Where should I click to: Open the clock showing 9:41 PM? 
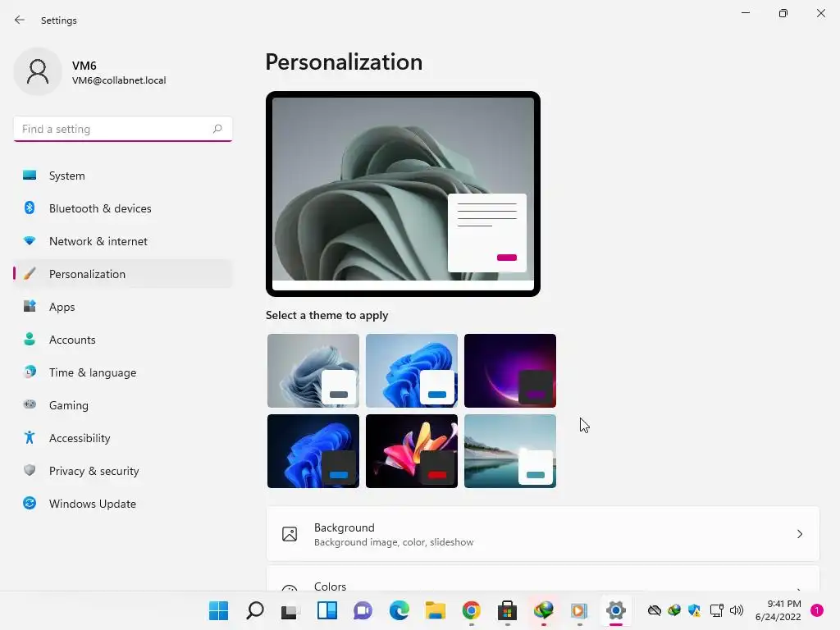click(x=778, y=610)
